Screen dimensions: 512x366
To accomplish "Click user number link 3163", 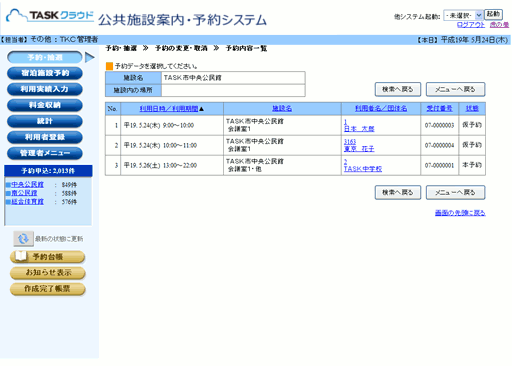I will (350, 142).
